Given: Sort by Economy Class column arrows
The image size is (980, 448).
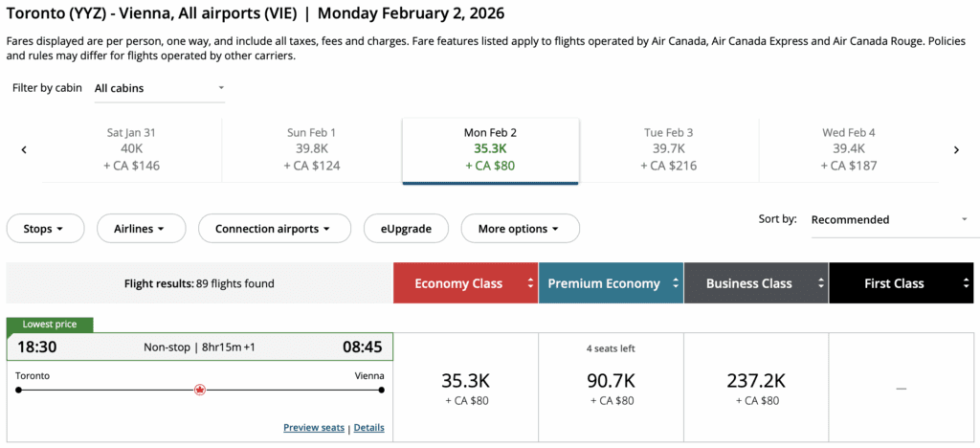Looking at the screenshot, I should point(528,283).
